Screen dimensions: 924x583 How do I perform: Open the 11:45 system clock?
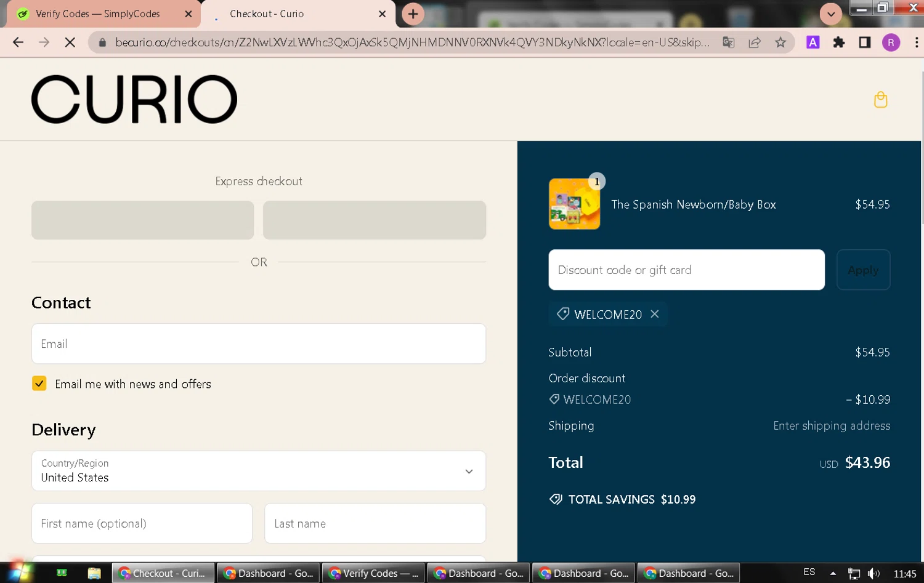(x=905, y=573)
